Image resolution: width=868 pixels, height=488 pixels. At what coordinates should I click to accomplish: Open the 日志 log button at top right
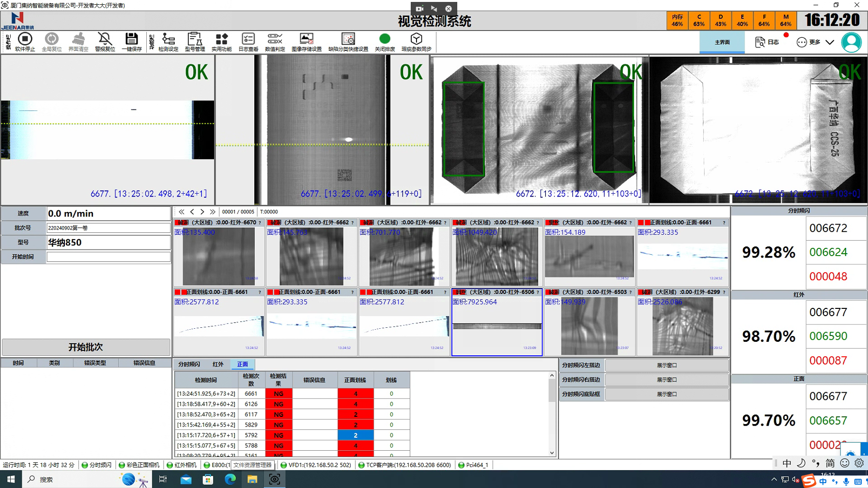point(767,42)
